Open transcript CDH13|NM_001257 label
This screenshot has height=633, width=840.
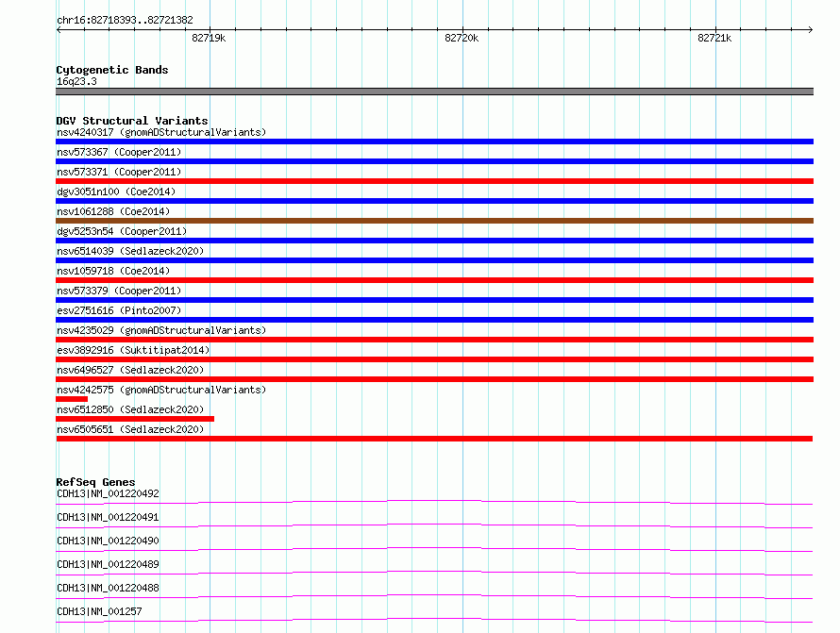(x=99, y=611)
